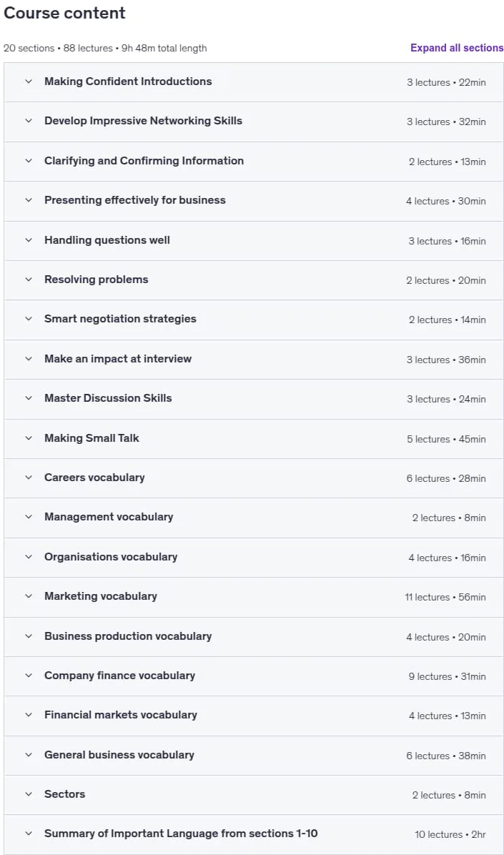Expand the Careers vocabulary section

tap(254, 478)
